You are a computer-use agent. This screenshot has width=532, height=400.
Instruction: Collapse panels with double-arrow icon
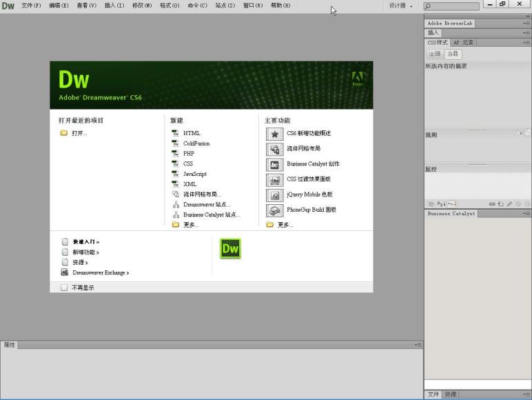(527, 16)
